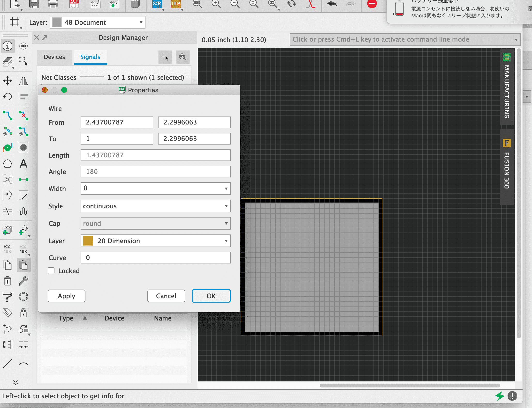The height and width of the screenshot is (408, 532).
Task: Switch to the Devices tab
Action: (54, 57)
